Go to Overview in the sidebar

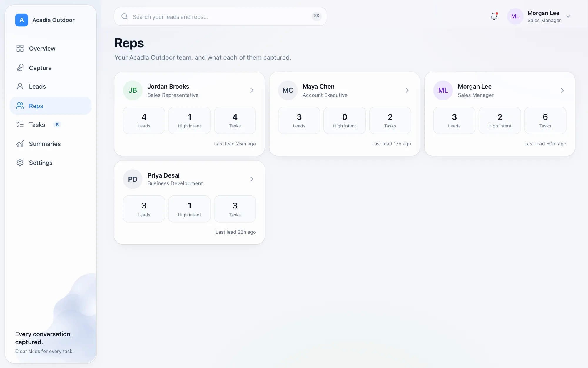(51, 48)
